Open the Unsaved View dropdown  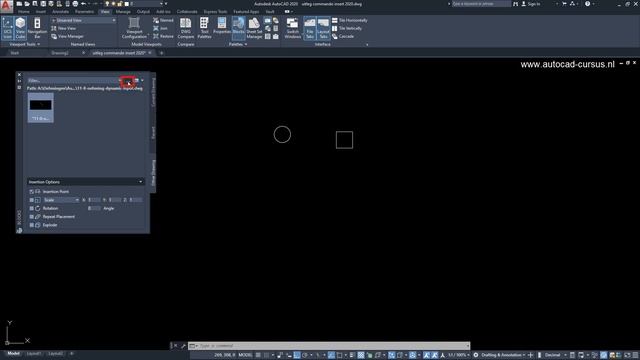pyautogui.click(x=83, y=20)
